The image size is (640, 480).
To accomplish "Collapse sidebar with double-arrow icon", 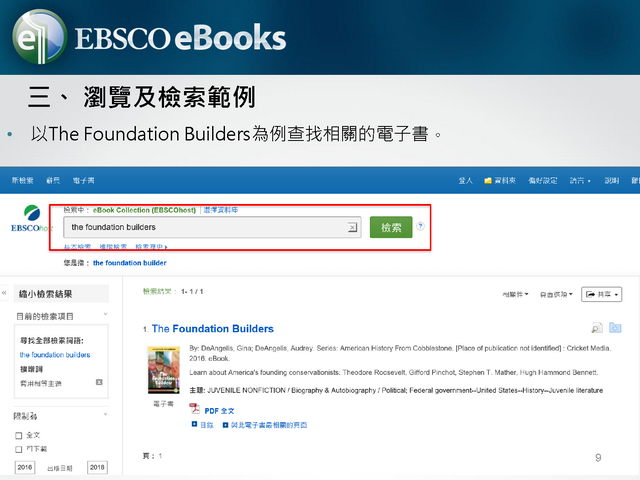I will (4, 294).
